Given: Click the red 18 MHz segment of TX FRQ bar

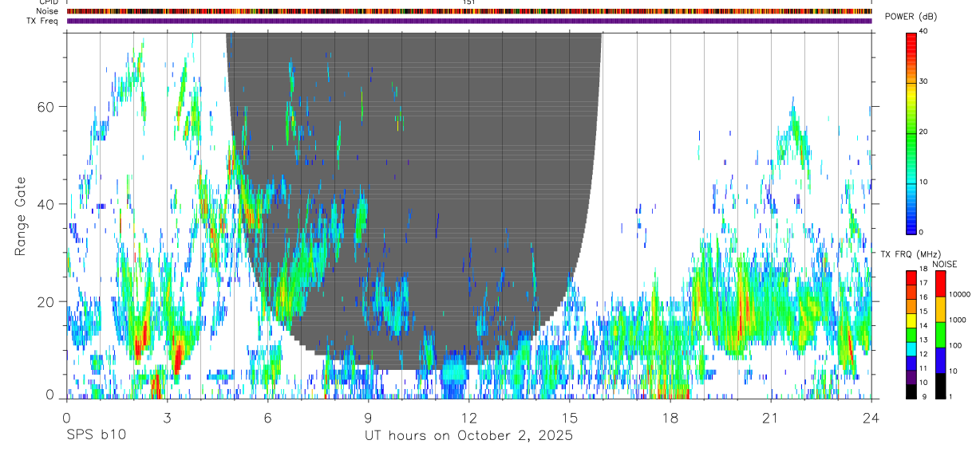Looking at the screenshot, I should [911, 276].
